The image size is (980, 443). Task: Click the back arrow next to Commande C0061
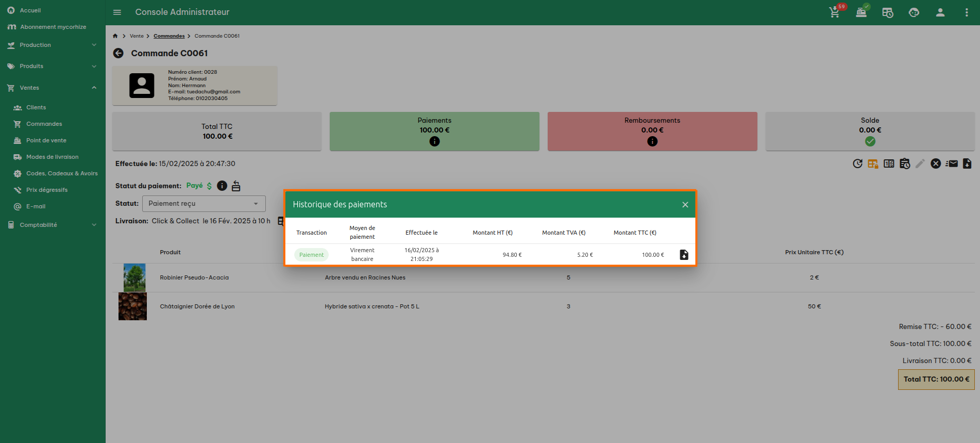[x=119, y=53]
